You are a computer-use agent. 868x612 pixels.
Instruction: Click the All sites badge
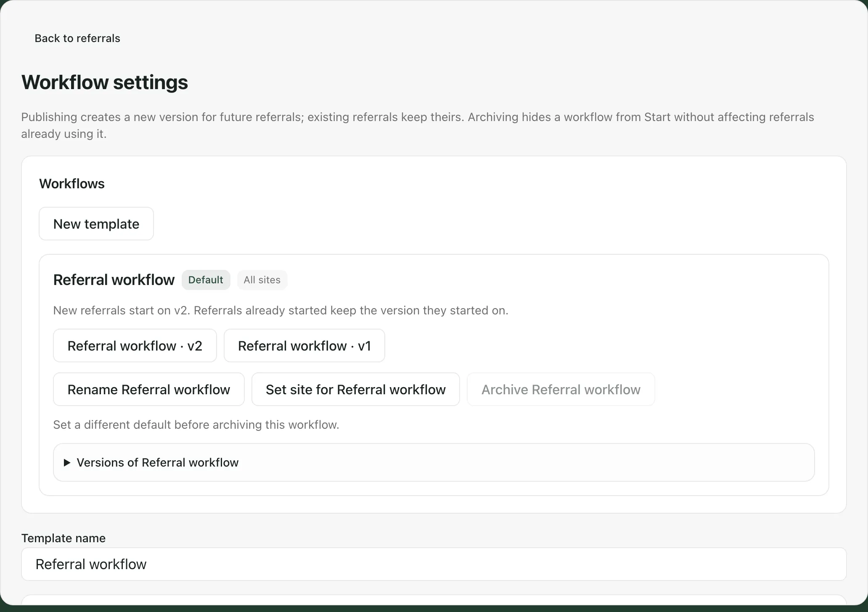click(262, 280)
